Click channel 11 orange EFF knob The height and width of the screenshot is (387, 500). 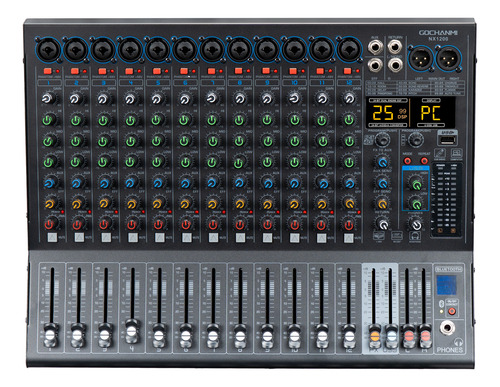(322, 204)
